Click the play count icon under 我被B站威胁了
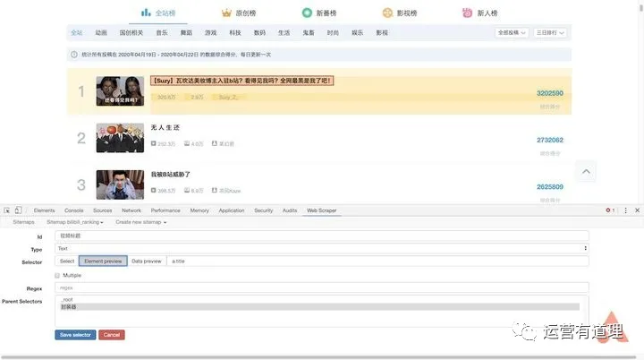 point(153,191)
